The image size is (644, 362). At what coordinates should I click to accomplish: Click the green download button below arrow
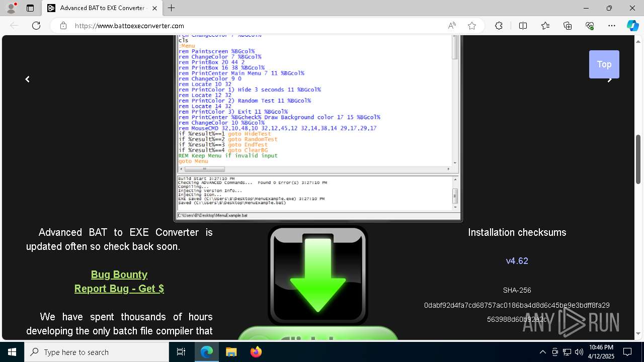point(318,333)
